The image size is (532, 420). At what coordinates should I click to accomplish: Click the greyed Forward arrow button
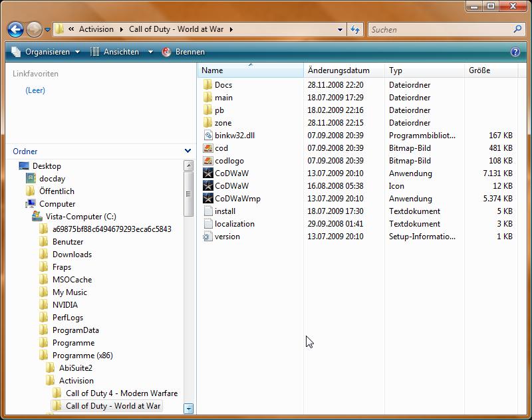[35, 29]
